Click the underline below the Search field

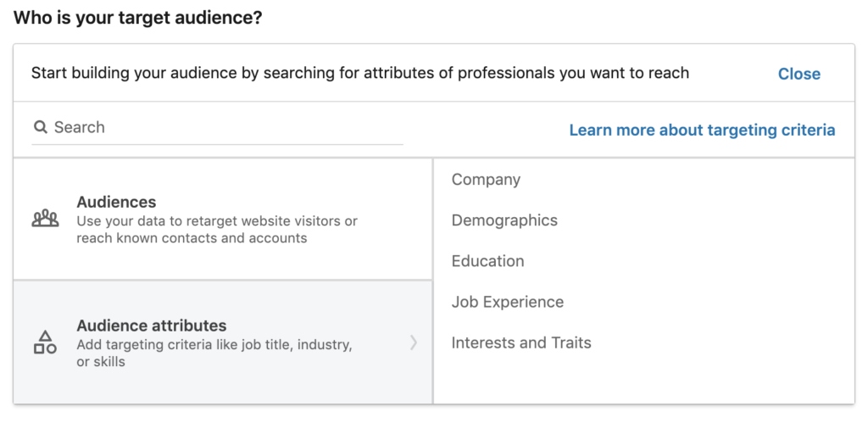click(x=217, y=144)
